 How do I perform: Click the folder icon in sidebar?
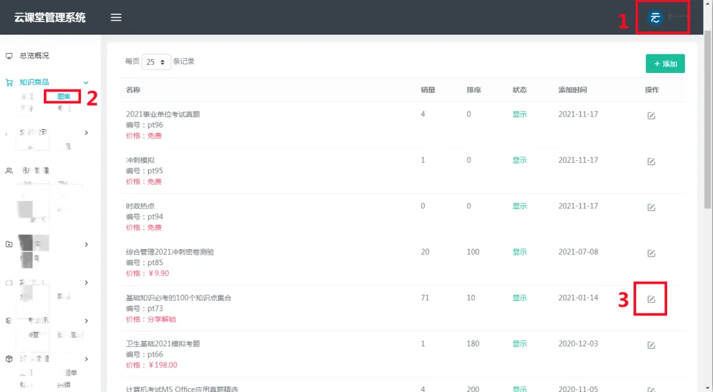pyautogui.click(x=9, y=244)
